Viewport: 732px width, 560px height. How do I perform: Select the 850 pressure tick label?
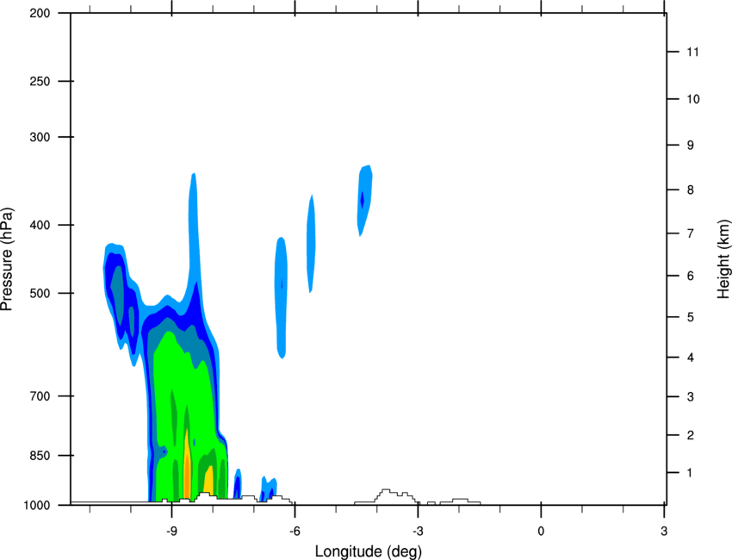tap(40, 456)
